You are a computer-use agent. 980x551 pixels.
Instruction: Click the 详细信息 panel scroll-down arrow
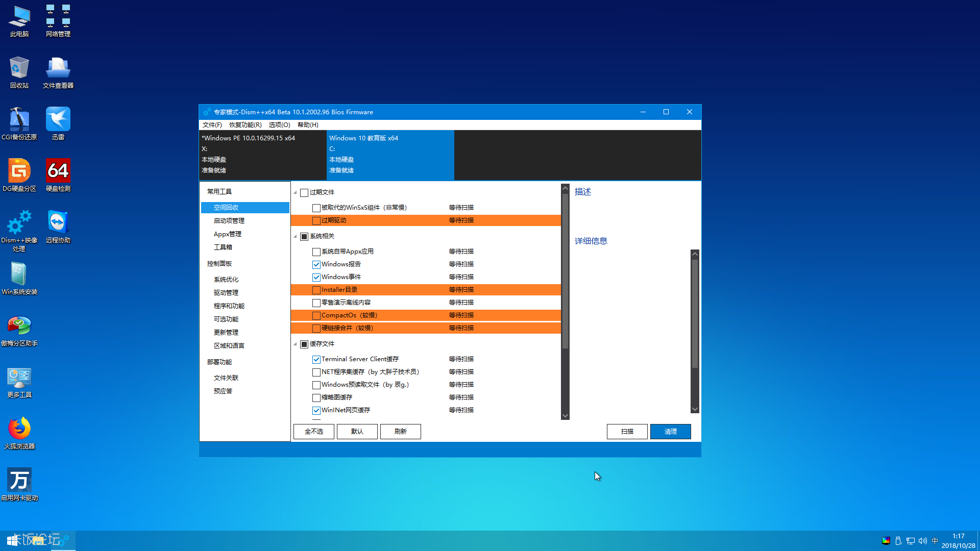click(695, 409)
